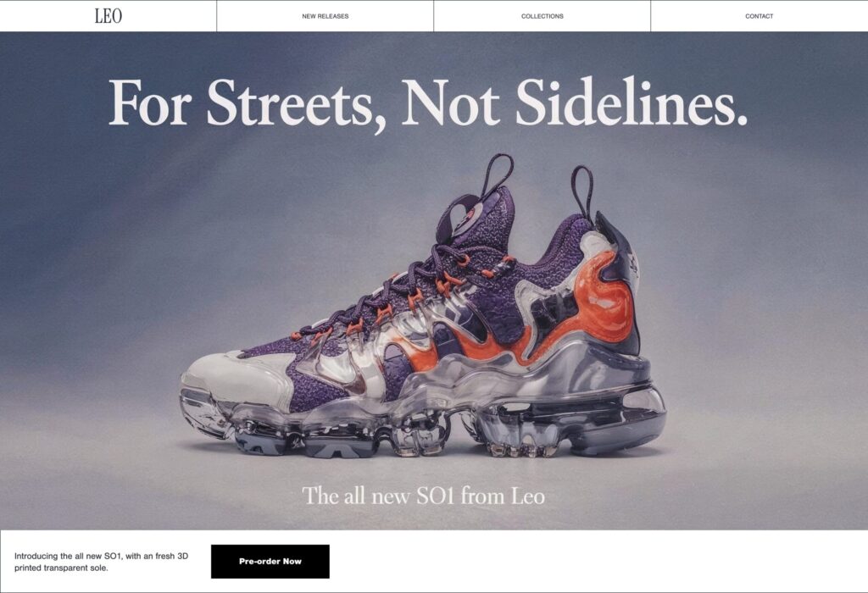
Task: Click the Pre-order Now button
Action: click(270, 562)
